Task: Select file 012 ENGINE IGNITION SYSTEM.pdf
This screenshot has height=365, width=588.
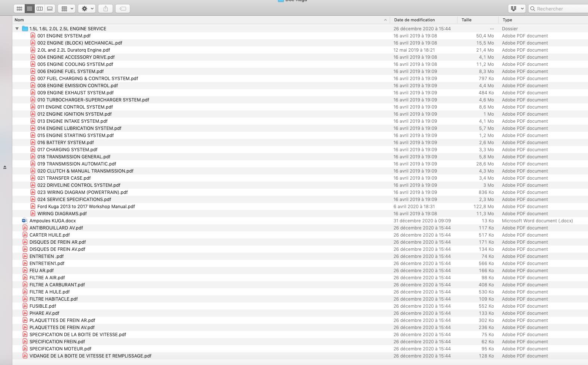Action: tap(74, 114)
